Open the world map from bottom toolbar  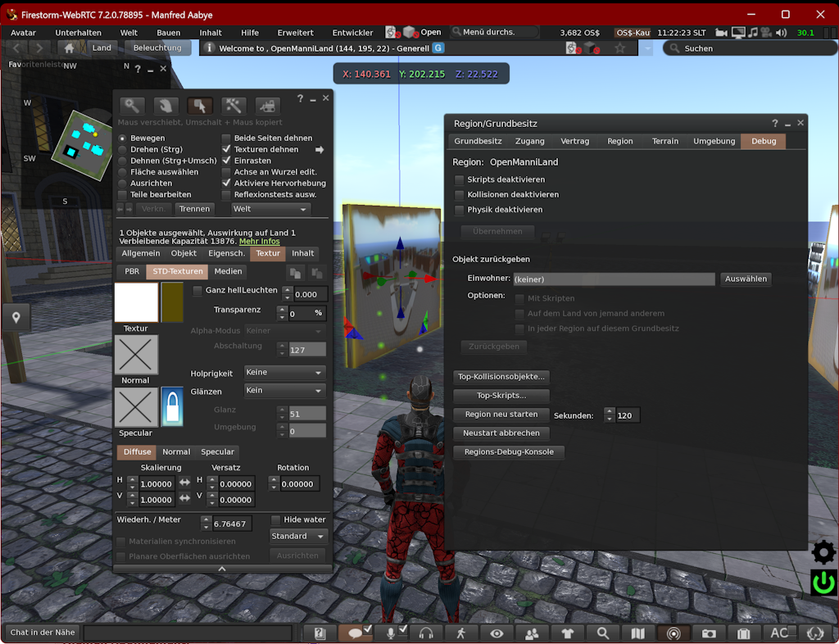(x=638, y=633)
